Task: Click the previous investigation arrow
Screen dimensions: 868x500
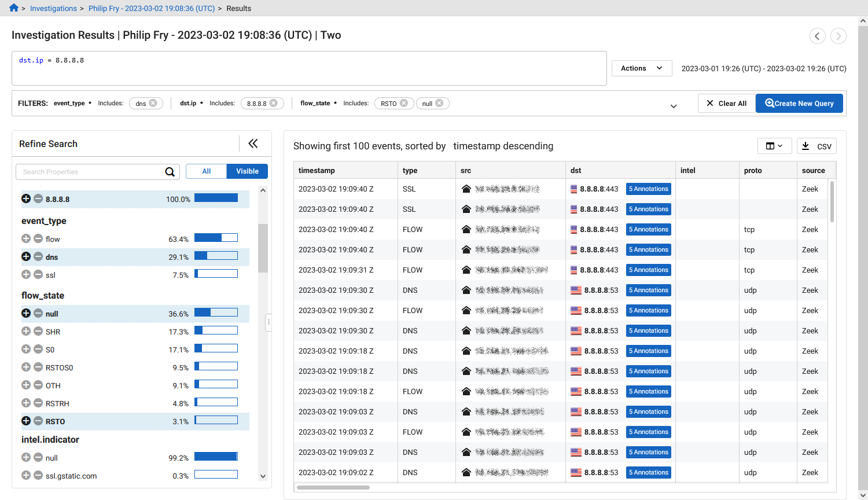Action: (x=817, y=36)
